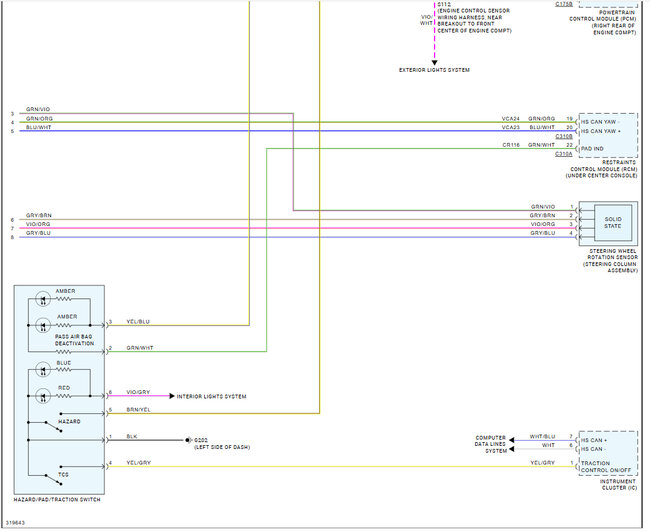650x532 pixels.
Task: Click the Powertrain Control Module (PCM) label
Action: (x=602, y=22)
